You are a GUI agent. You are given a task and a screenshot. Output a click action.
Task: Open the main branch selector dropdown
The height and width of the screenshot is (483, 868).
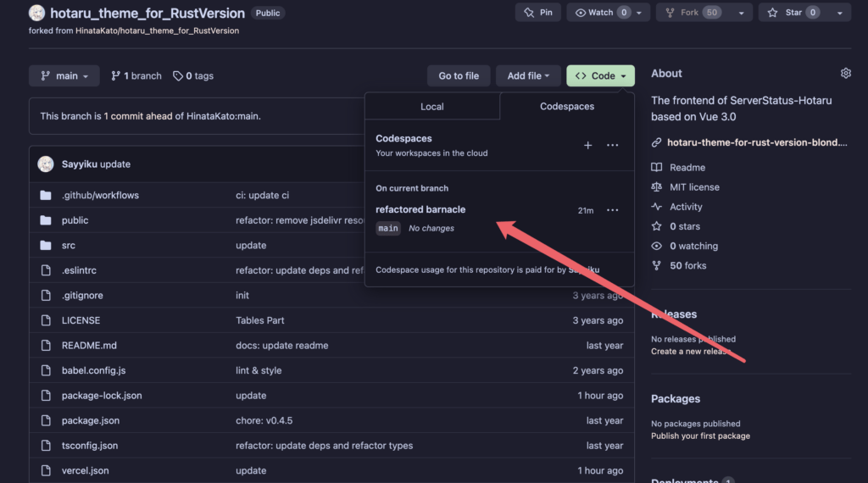64,75
